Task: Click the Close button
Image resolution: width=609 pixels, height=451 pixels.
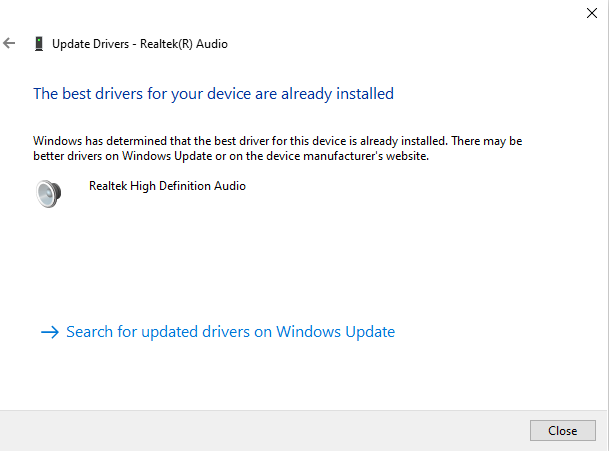Action: (562, 430)
